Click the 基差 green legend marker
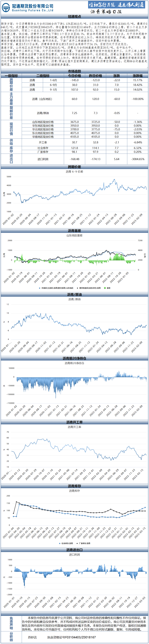This screenshot has height=644, width=149. point(105,288)
